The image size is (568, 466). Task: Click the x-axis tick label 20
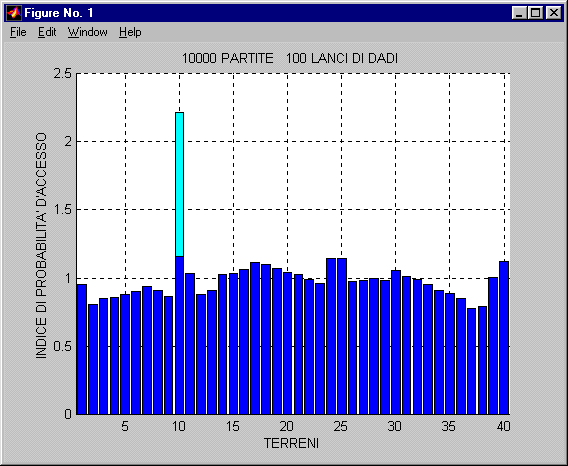tap(287, 427)
